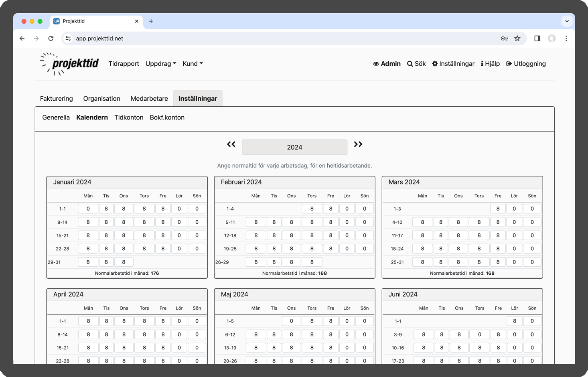Go to previous year with double-left arrows
Image resolution: width=588 pixels, height=377 pixels.
click(x=231, y=144)
